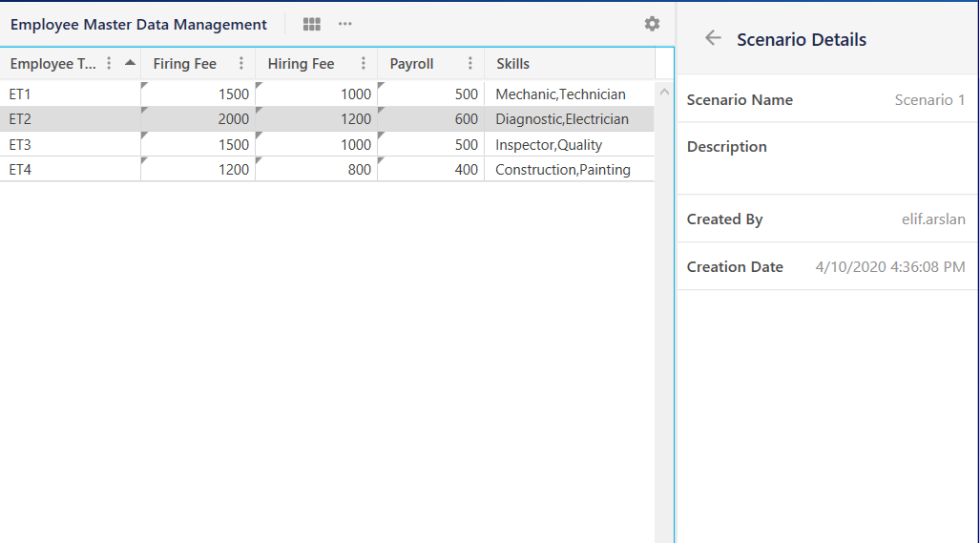This screenshot has height=543, width=980.
Task: Sort by Skills column header
Action: (x=512, y=64)
